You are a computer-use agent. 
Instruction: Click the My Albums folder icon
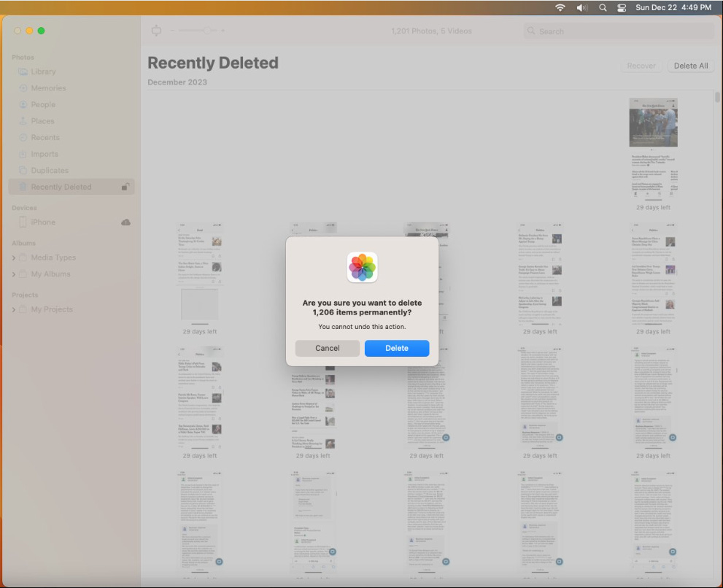[x=23, y=274]
